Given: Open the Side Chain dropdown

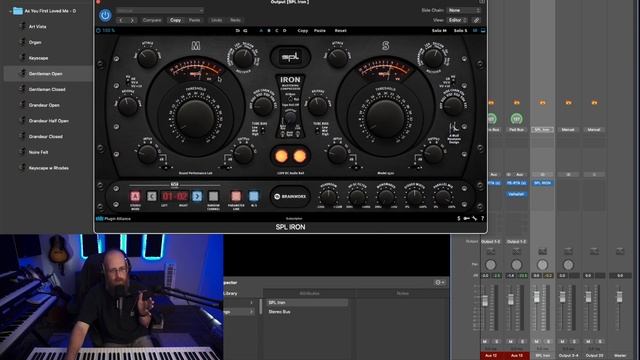Looking at the screenshot, I should pos(464,10).
